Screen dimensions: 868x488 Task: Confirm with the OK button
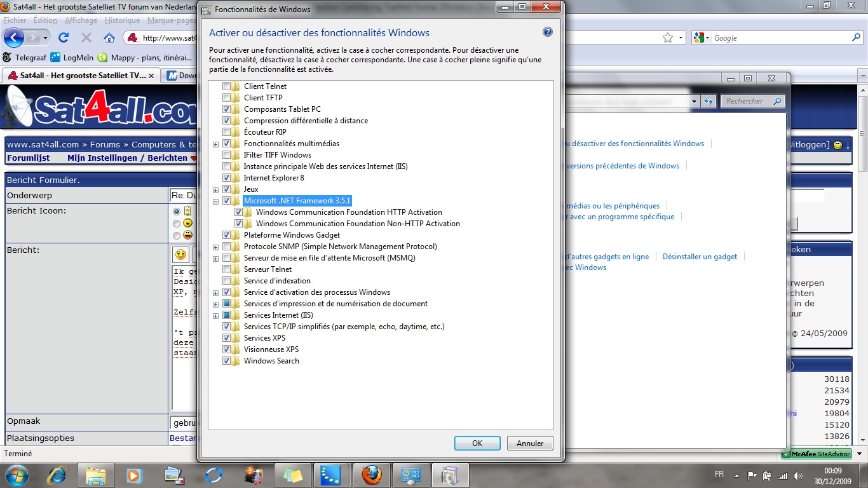(477, 444)
